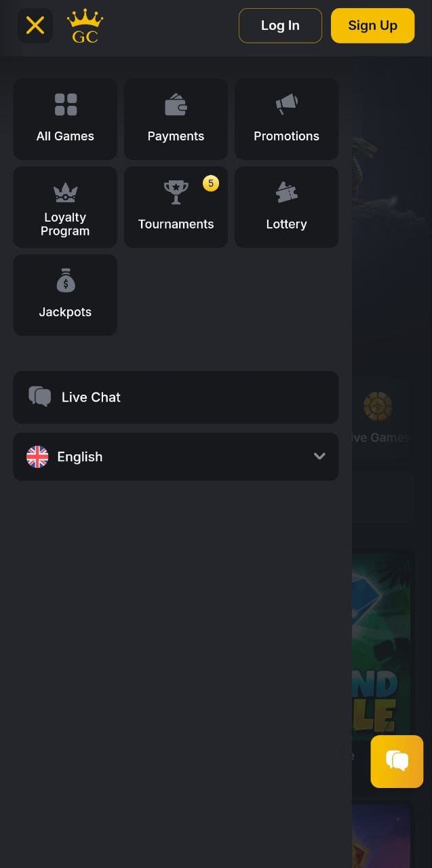
Task: Click the Tournaments badge showing 5
Action: click(211, 183)
